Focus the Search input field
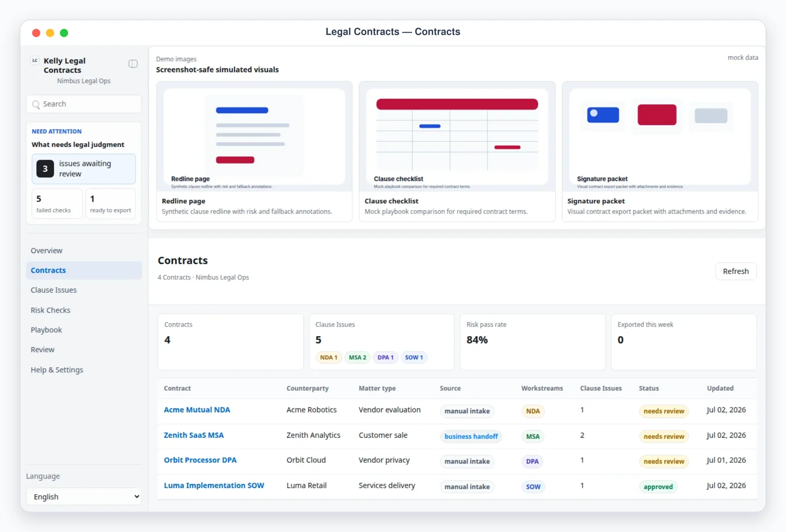This screenshot has height=532, width=786. pos(84,104)
